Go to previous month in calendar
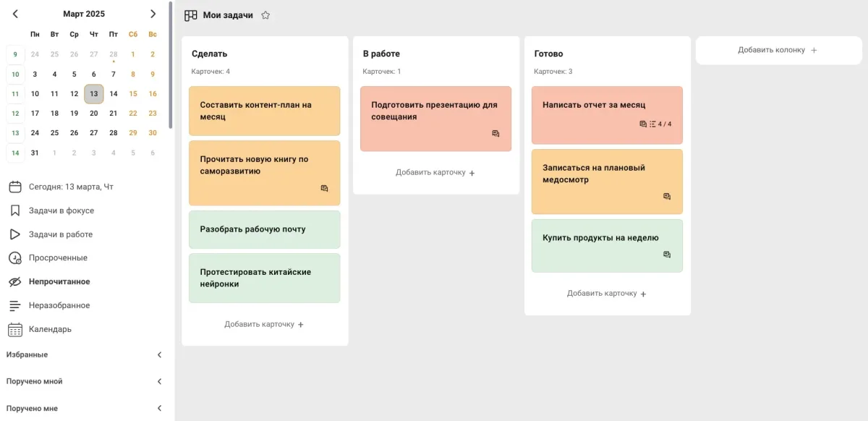This screenshot has width=868, height=421. pos(16,14)
